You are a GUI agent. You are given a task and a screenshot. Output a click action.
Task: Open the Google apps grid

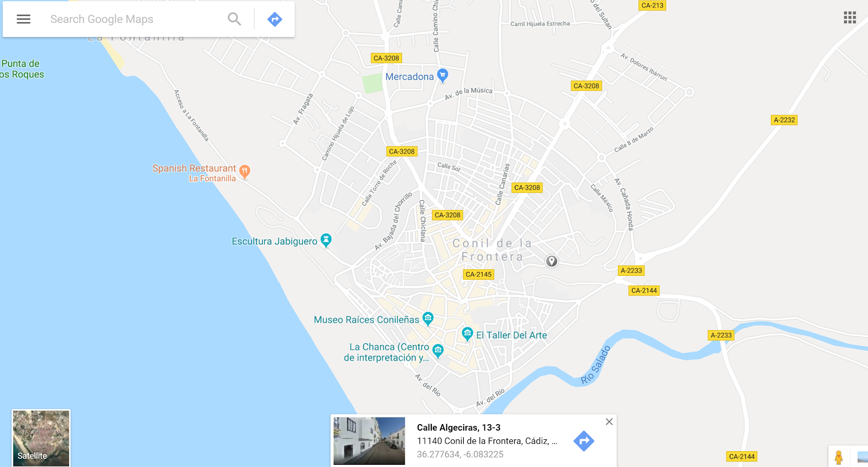(x=850, y=17)
